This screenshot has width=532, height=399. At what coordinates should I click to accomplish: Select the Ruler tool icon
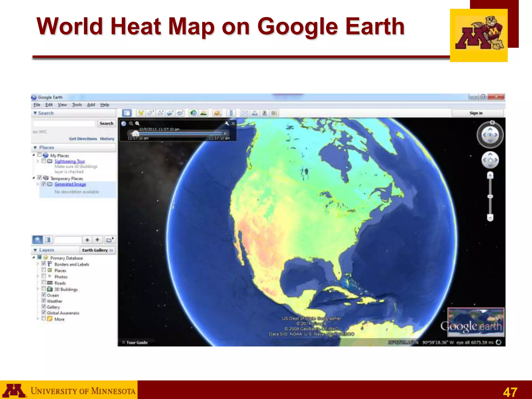(x=231, y=113)
